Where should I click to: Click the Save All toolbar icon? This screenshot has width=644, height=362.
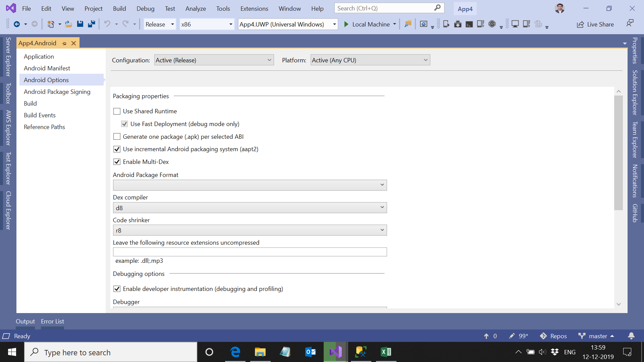92,24
